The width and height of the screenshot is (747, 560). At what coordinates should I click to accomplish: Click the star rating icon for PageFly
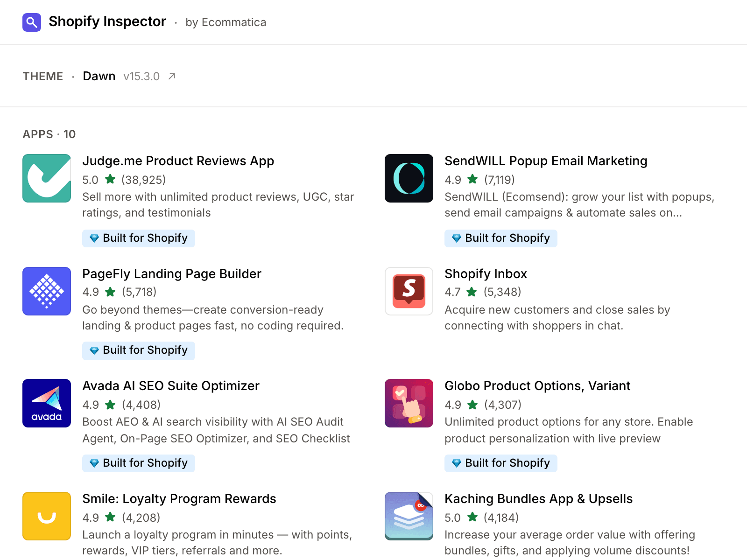click(x=110, y=292)
